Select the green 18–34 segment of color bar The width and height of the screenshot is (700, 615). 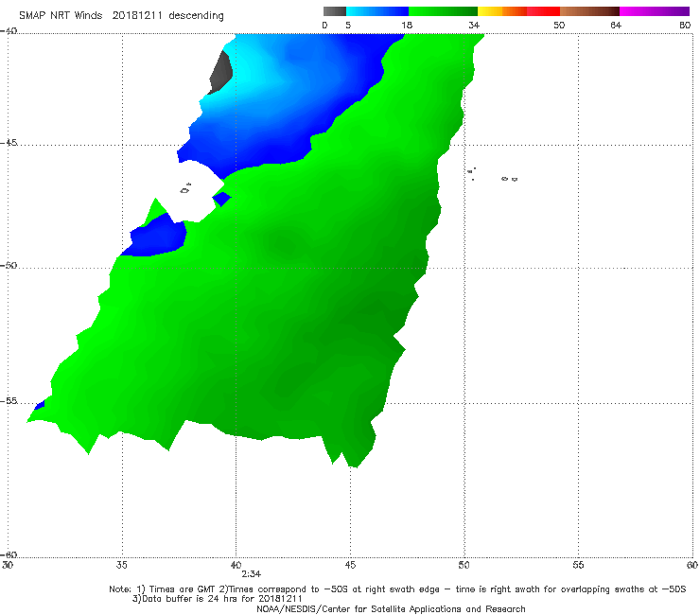click(443, 11)
